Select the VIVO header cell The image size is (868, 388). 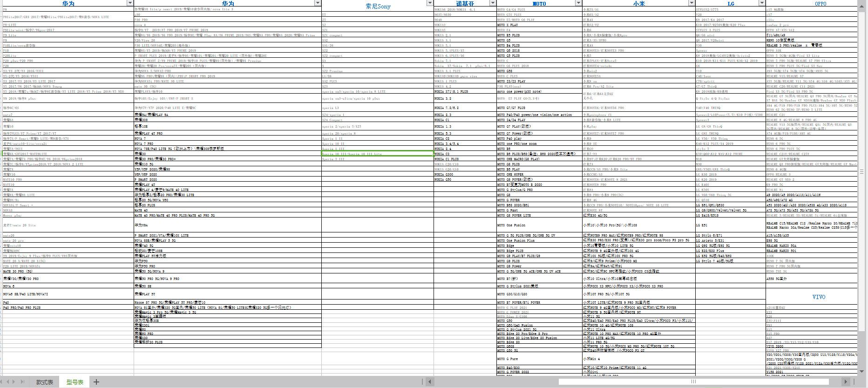tap(818, 297)
